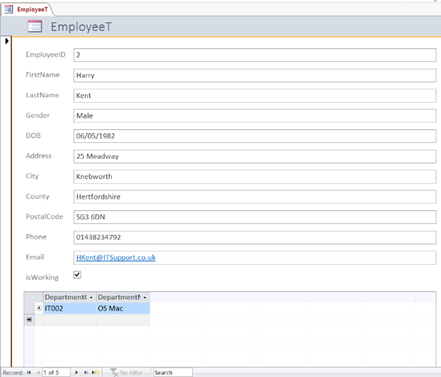Click the Address field 25 Meadway

point(255,156)
